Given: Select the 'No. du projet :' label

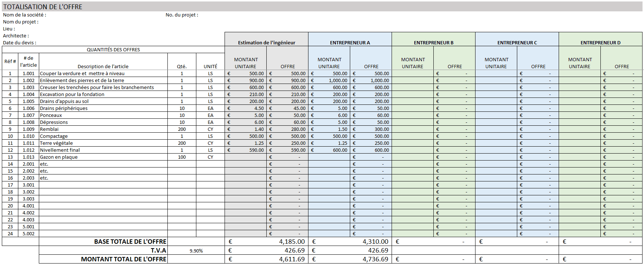Looking at the screenshot, I should click(182, 15).
